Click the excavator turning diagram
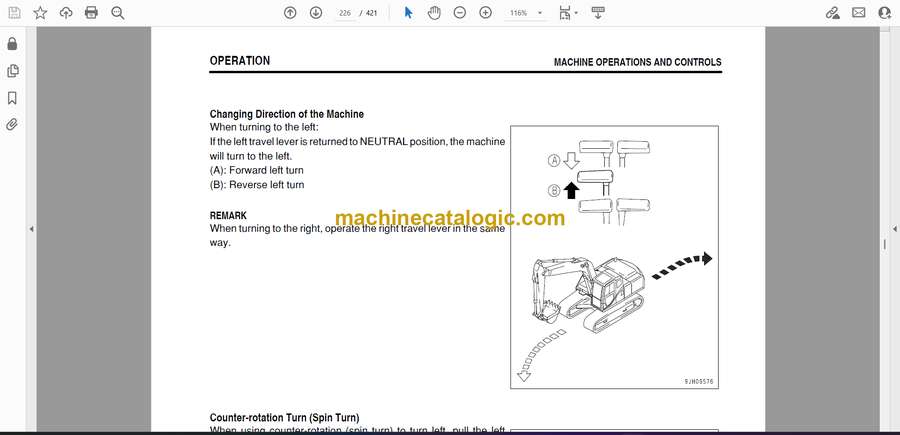Screen dimensions: 900x435 [x=614, y=257]
